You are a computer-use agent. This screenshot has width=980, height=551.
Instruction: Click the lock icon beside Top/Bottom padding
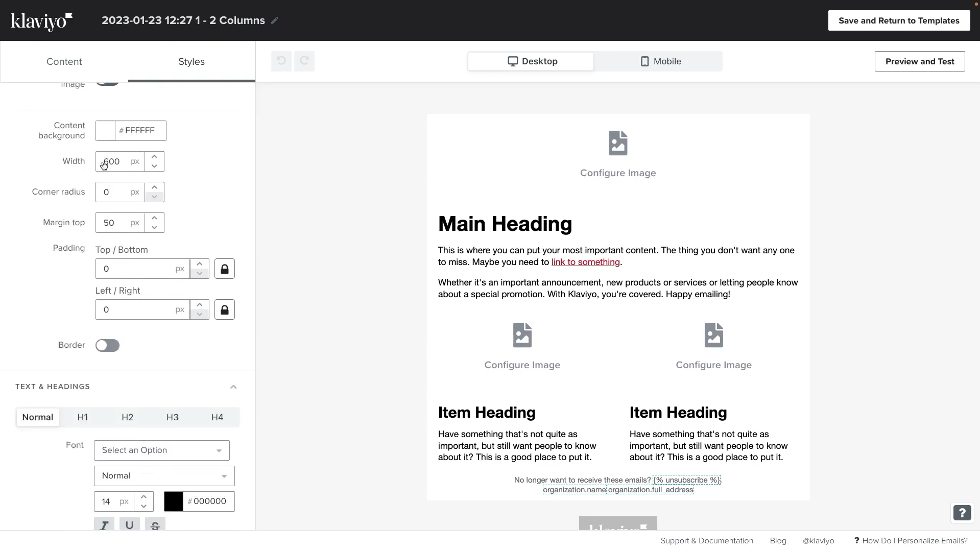[x=224, y=268]
